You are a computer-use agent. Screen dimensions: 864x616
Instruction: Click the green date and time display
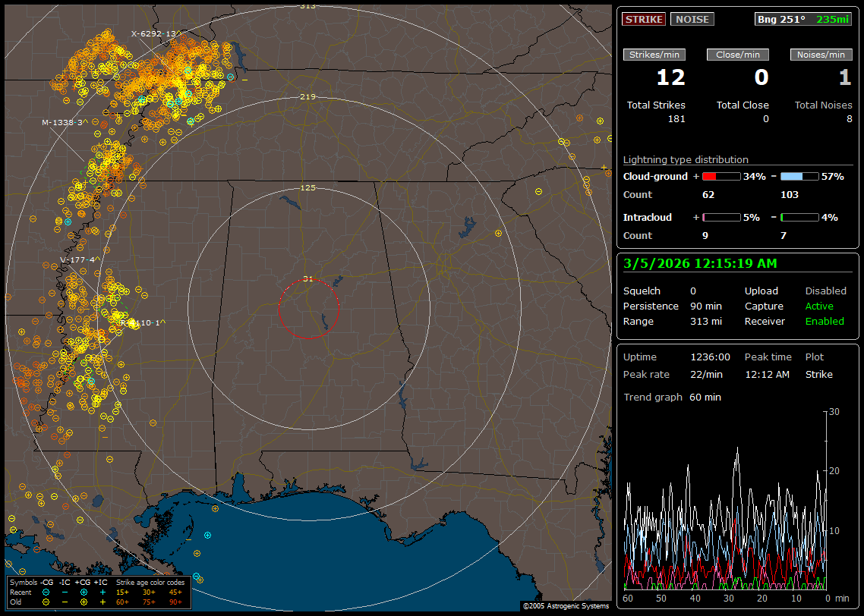tap(699, 263)
